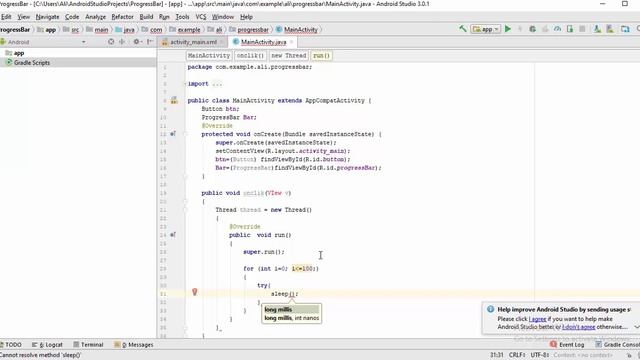Open the app run configuration dropdown
This screenshot has height=360, width=640.
coord(485,29)
